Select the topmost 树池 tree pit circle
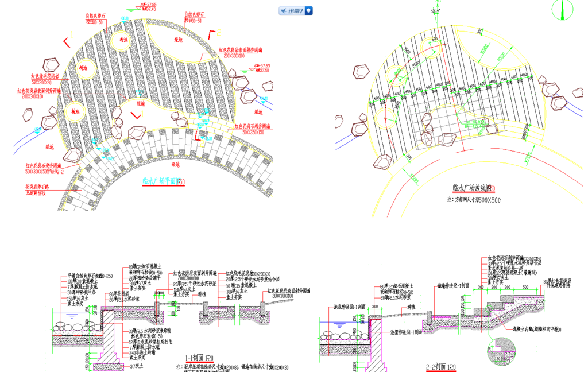Image resolution: width=588 pixels, height=372 pixels. 122,41
